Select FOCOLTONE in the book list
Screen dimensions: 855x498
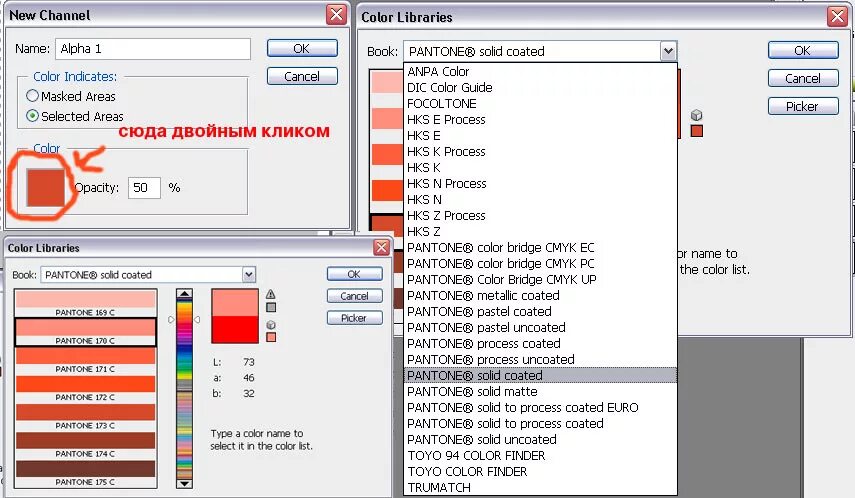pyautogui.click(x=540, y=104)
